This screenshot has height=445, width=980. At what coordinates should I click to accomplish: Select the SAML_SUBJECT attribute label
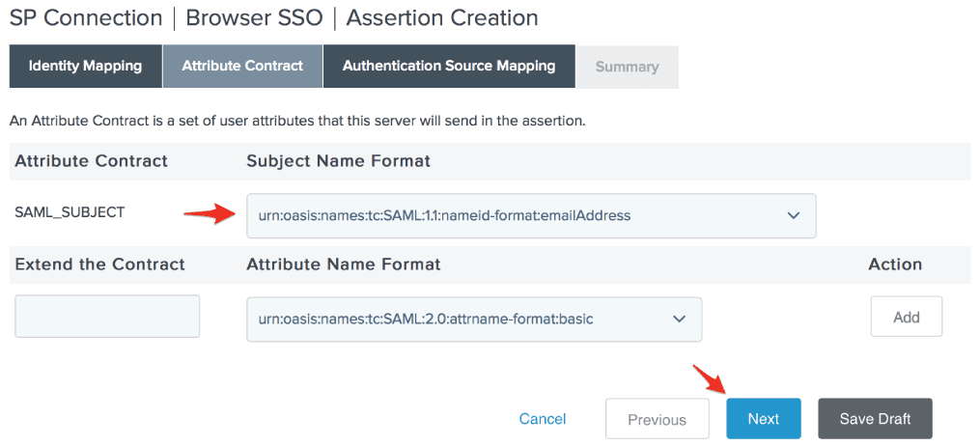70,212
